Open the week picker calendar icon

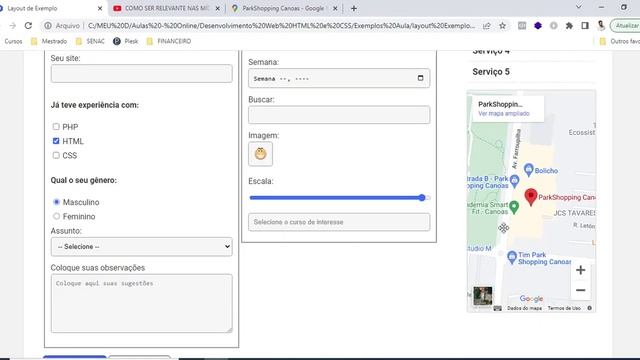click(420, 78)
